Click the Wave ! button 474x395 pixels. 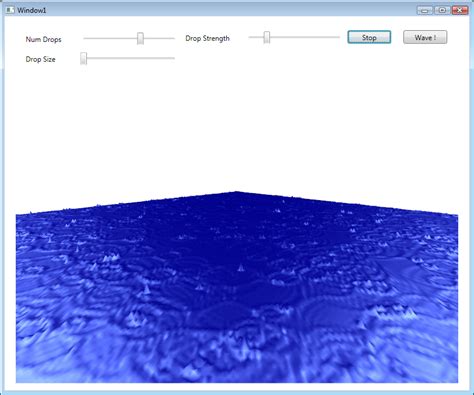(425, 37)
